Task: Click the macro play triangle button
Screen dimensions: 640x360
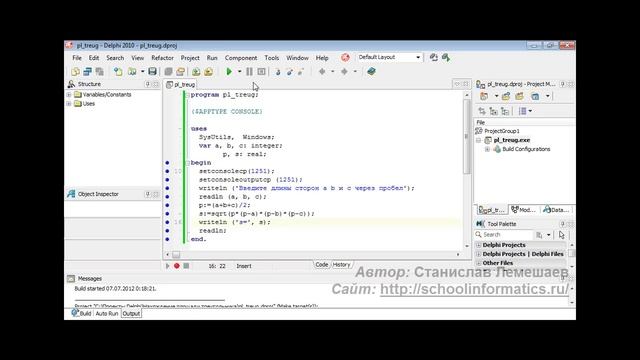Action: coord(167,266)
